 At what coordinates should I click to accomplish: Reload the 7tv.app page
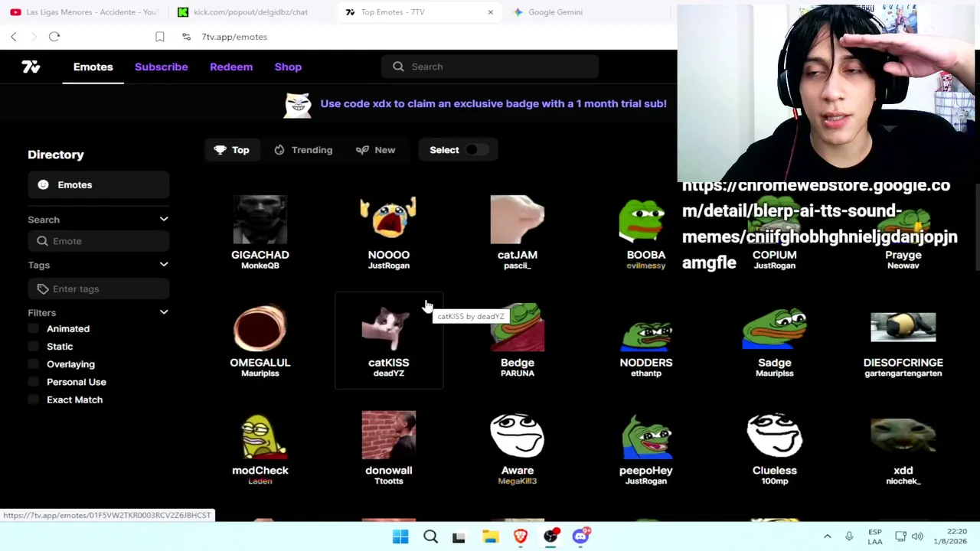pyautogui.click(x=54, y=37)
